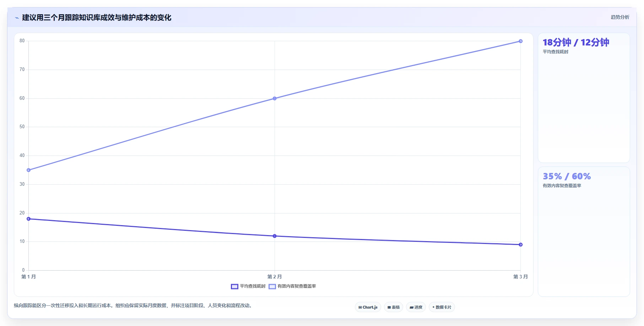This screenshot has width=644, height=326.
Task: Click the 趋势分析 label in the header
Action: [620, 17]
